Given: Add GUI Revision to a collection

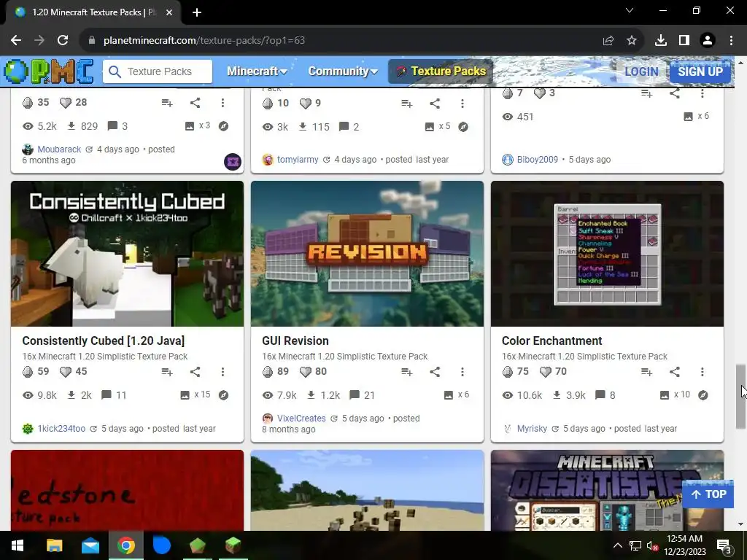Looking at the screenshot, I should 406,372.
